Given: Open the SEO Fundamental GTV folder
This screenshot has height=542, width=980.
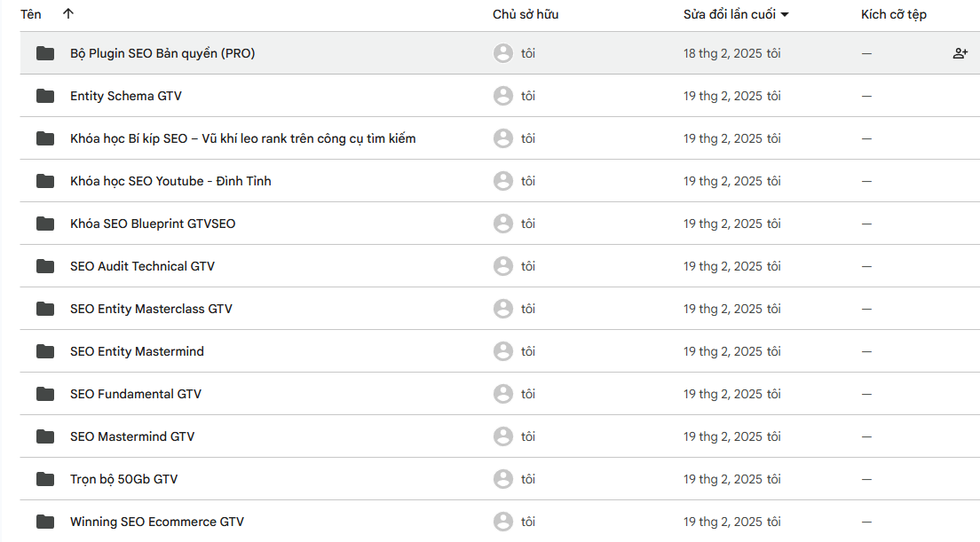Looking at the screenshot, I should [136, 394].
